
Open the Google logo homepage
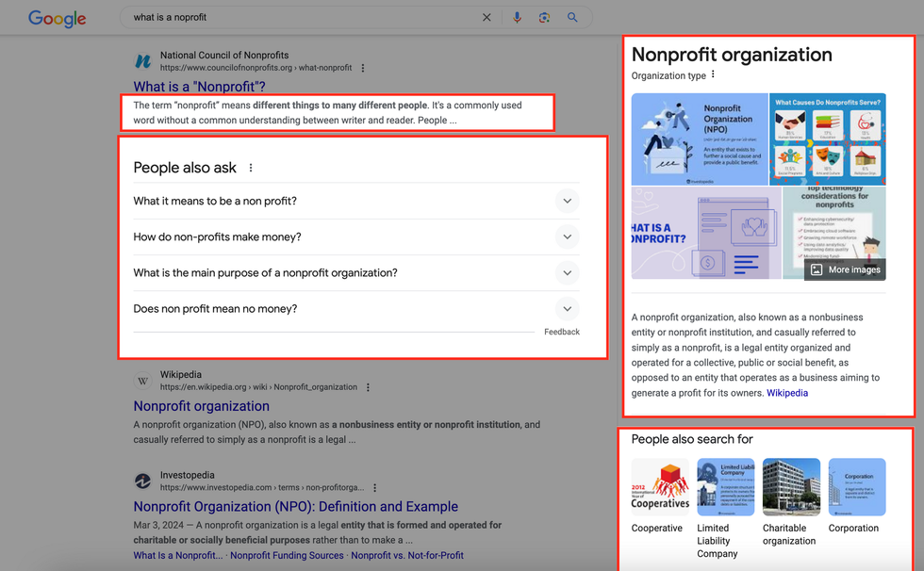pos(57,18)
